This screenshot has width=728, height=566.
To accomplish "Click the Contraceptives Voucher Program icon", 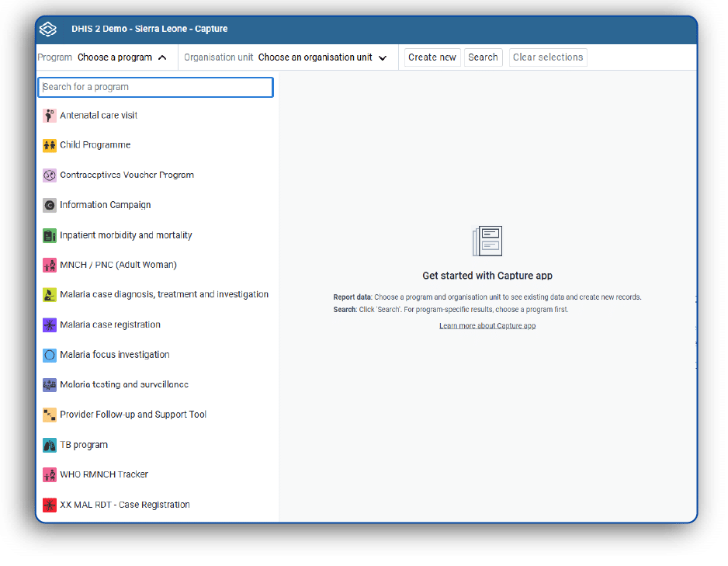I will 50,175.
